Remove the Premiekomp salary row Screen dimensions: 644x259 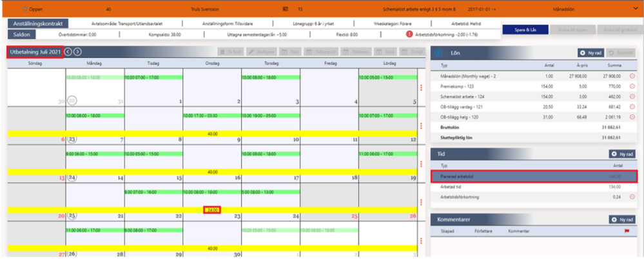click(x=632, y=87)
